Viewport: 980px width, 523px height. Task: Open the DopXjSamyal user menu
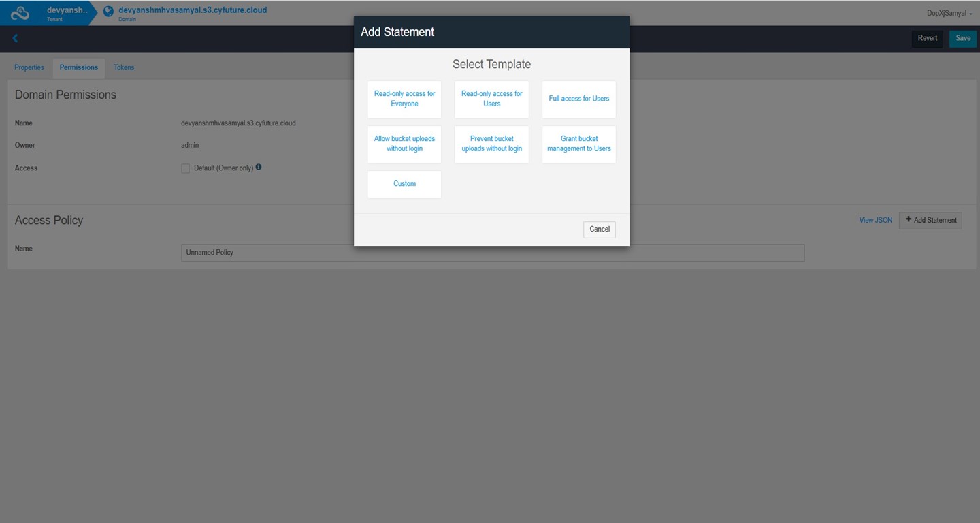(949, 12)
